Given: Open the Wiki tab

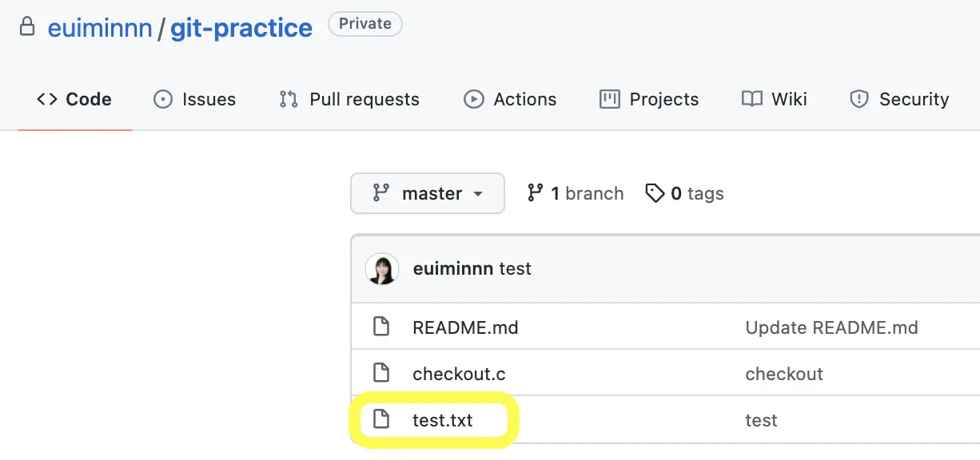Looking at the screenshot, I should tap(775, 99).
